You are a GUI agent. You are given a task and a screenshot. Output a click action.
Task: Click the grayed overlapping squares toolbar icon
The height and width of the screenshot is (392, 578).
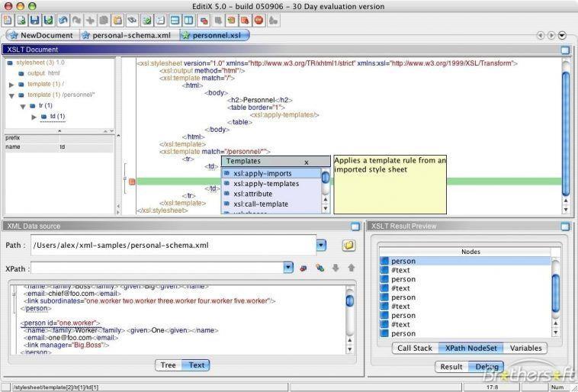(x=218, y=20)
